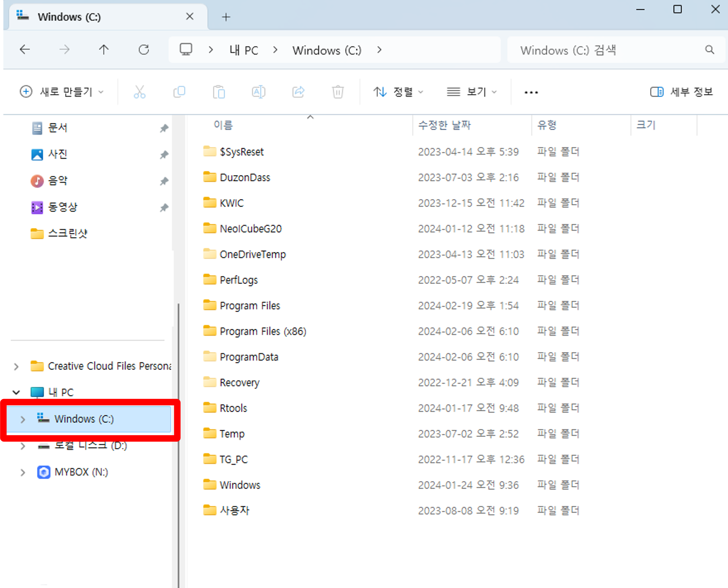Expand the Windows (C:) tree node

pyautogui.click(x=23, y=419)
